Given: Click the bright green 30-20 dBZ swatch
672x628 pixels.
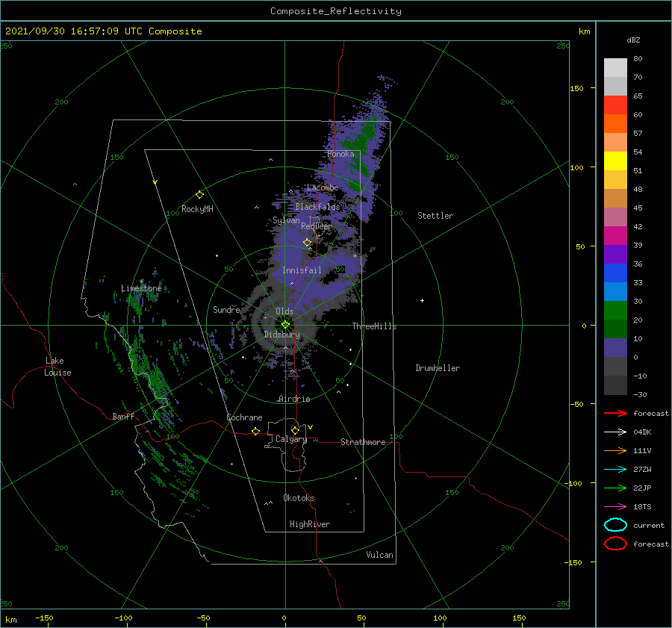Looking at the screenshot, I should pos(615,311).
